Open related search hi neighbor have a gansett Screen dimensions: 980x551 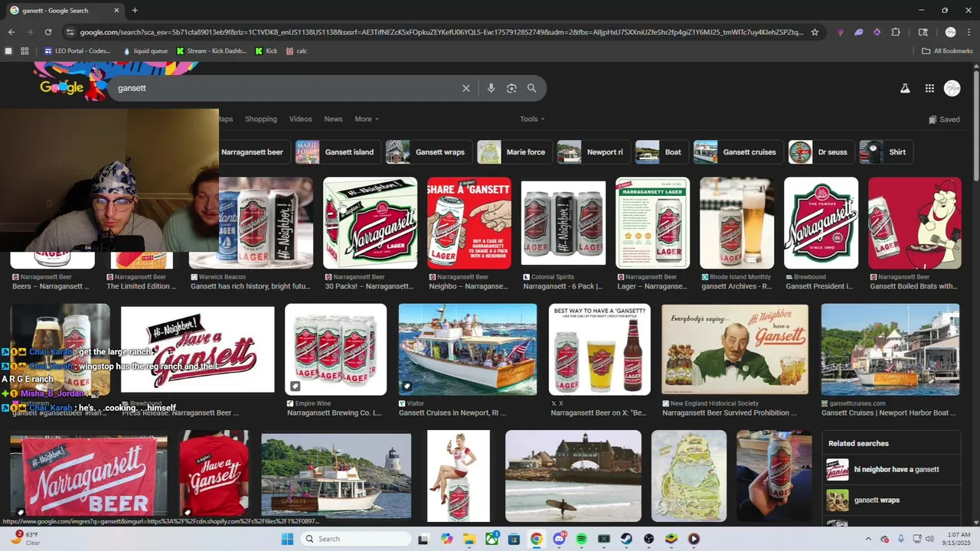pos(893,470)
